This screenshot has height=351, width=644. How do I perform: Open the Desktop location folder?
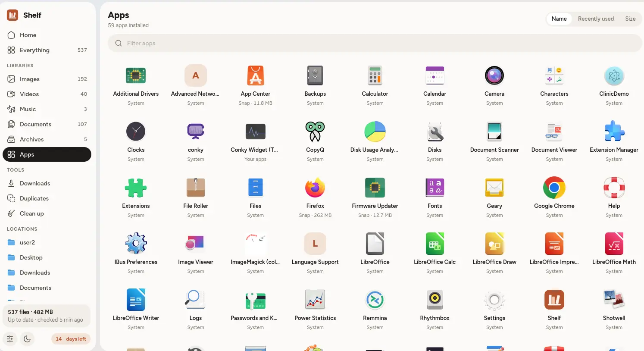(47, 257)
